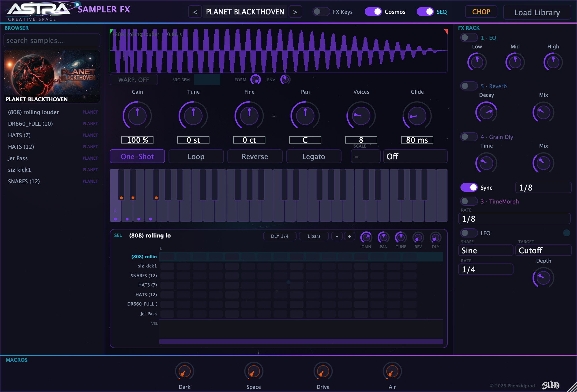Click the Dark macro knob

tap(185, 371)
